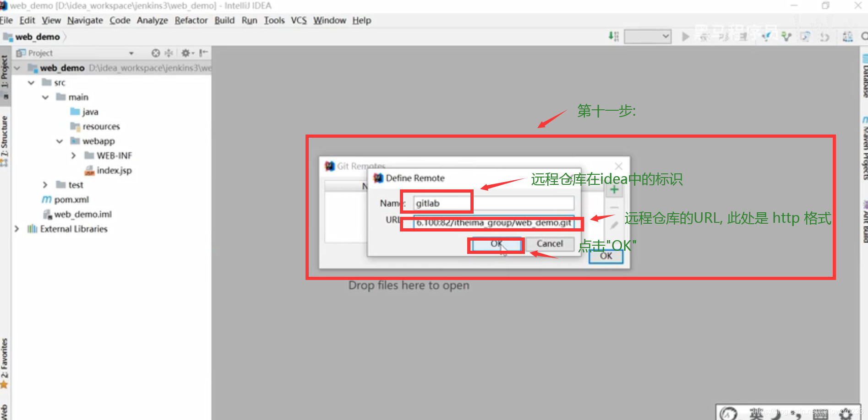
Task: Open the Project view type dropdown
Action: point(131,54)
